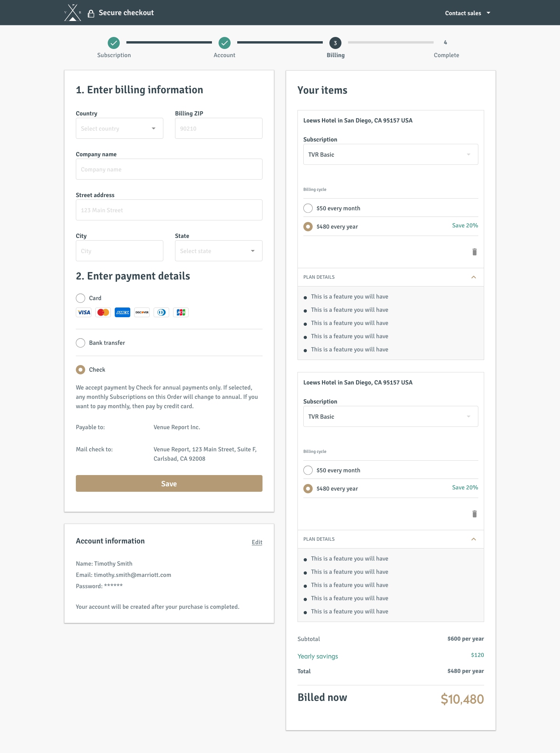
Task: Choose Bank transfer payment option
Action: [x=80, y=343]
